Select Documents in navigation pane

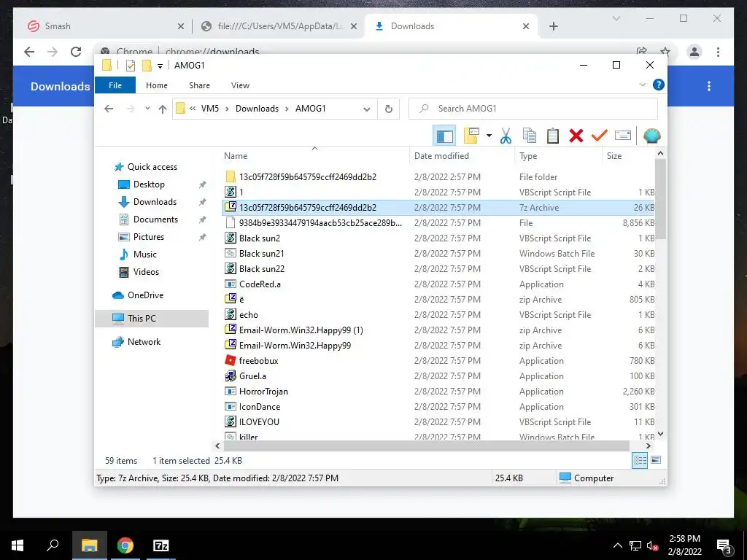(155, 219)
